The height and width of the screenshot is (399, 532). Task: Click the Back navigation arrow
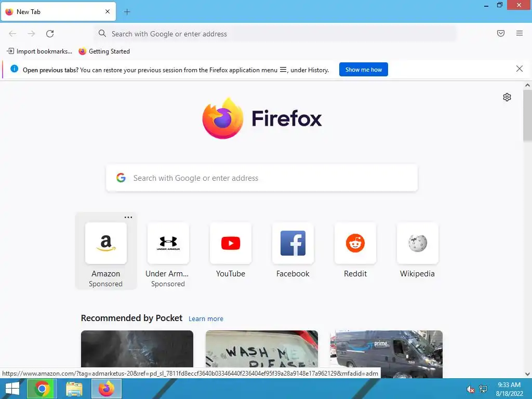(x=12, y=34)
